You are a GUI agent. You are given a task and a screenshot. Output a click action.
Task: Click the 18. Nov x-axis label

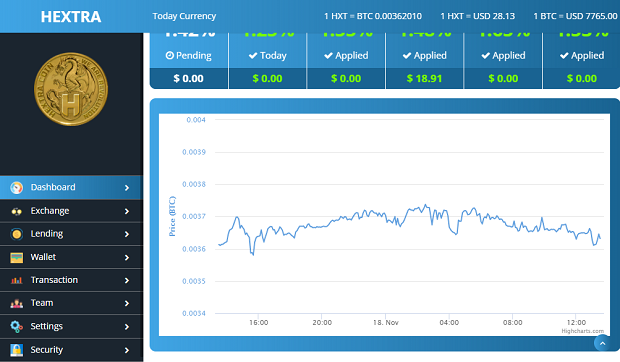click(386, 322)
